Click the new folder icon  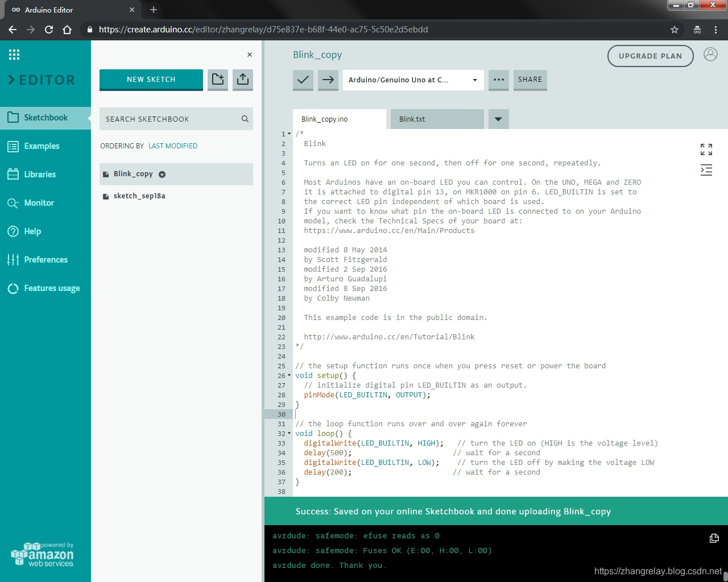(218, 80)
